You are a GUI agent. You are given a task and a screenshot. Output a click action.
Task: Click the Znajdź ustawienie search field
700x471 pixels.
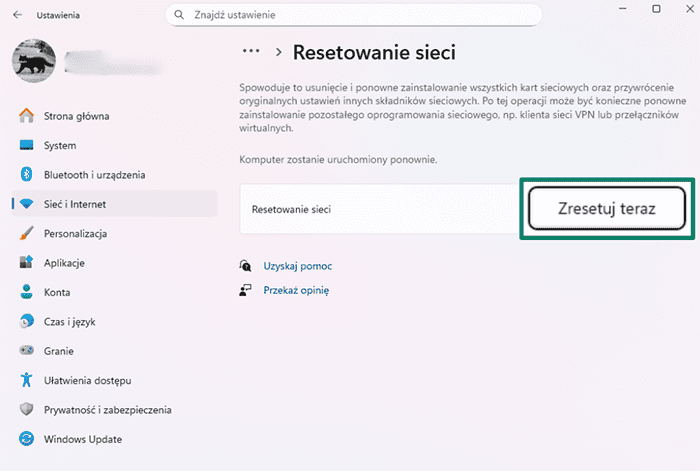tap(360, 15)
